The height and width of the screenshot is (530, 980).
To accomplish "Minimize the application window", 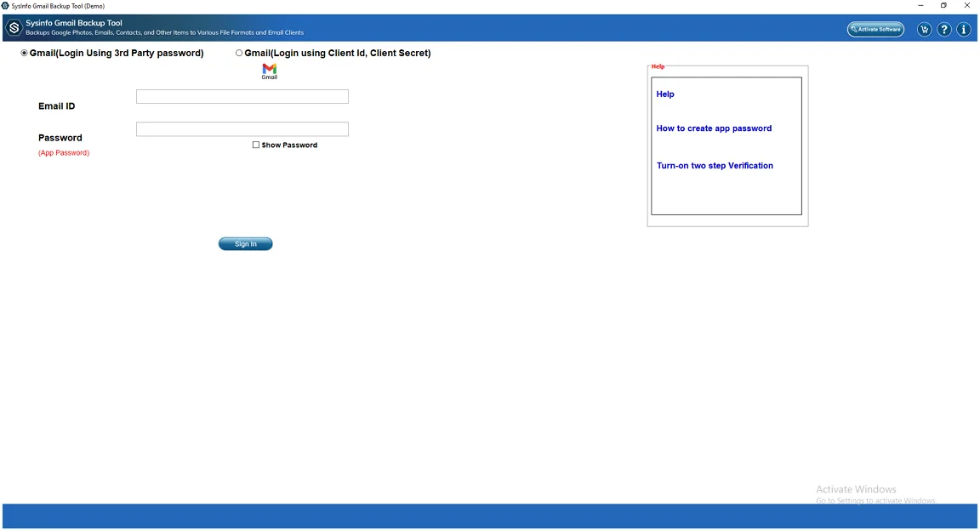I will 920,6.
